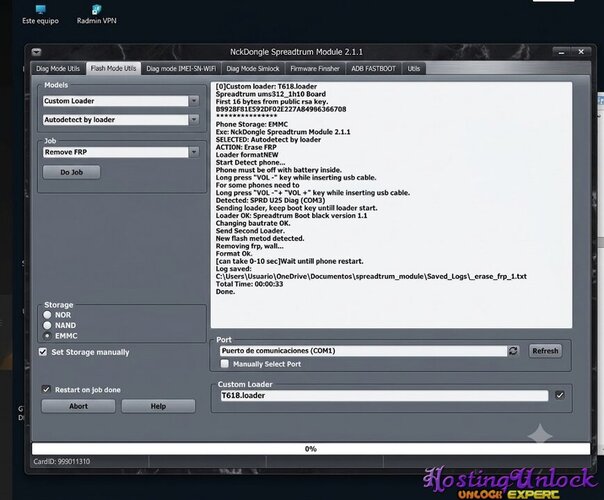Switch to ADB FASTBOOT tab

[x=373, y=69]
